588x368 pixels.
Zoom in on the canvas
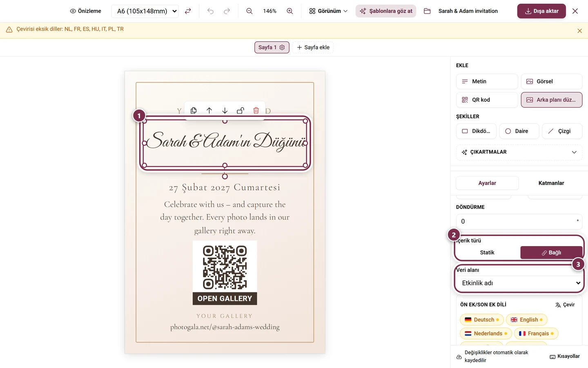tap(290, 11)
